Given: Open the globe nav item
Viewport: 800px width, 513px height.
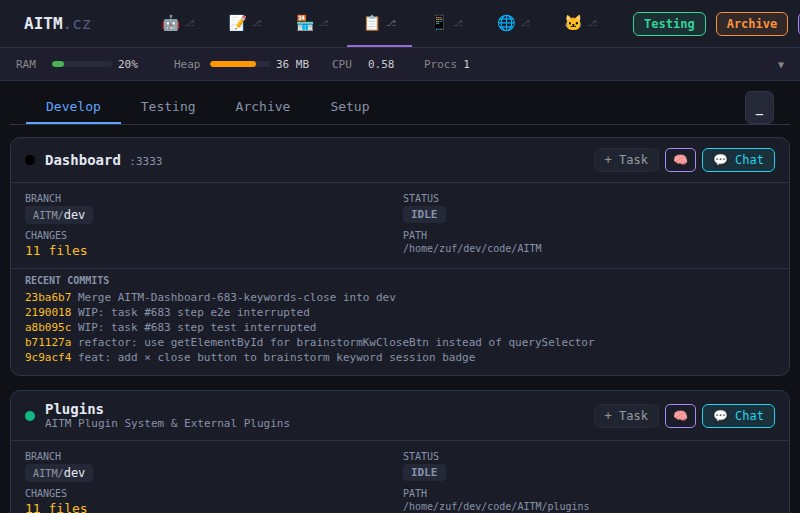Looking at the screenshot, I should [506, 23].
